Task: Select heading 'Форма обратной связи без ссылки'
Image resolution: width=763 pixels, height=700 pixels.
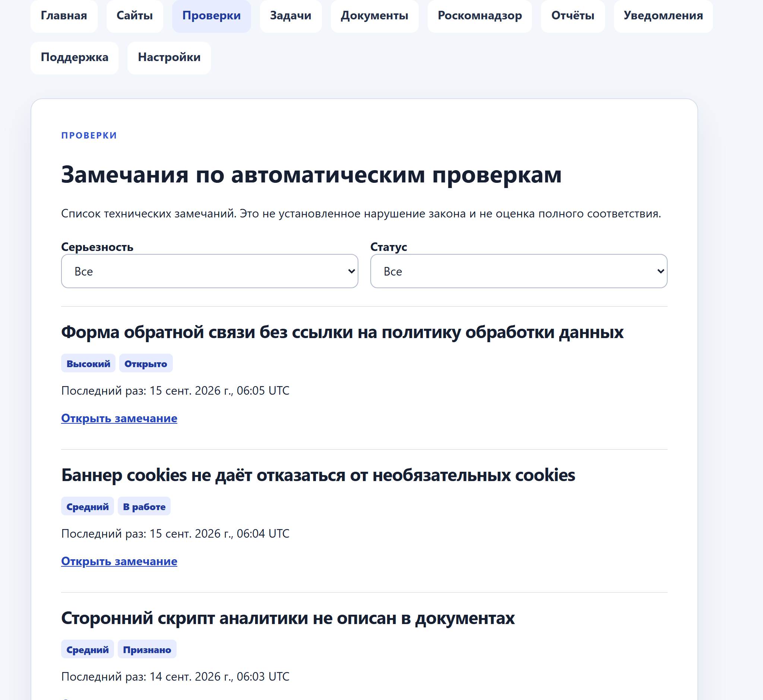Action: coord(342,332)
